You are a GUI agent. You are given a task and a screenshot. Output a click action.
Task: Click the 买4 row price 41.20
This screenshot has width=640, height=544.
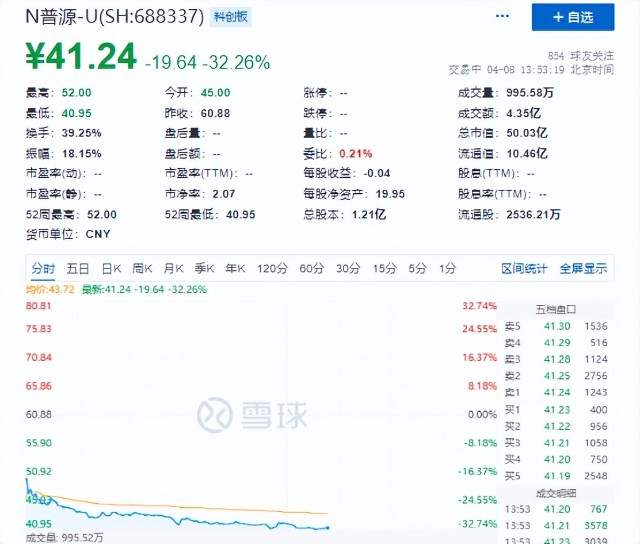coord(557,460)
